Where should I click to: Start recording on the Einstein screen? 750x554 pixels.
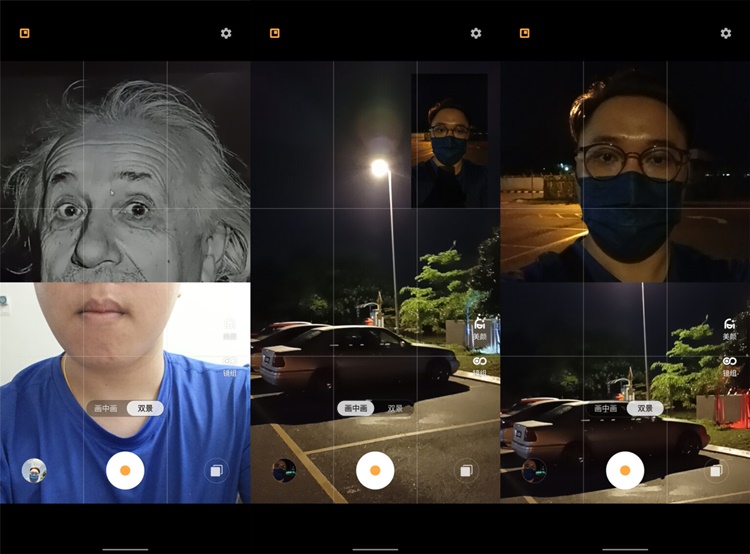coord(125,470)
